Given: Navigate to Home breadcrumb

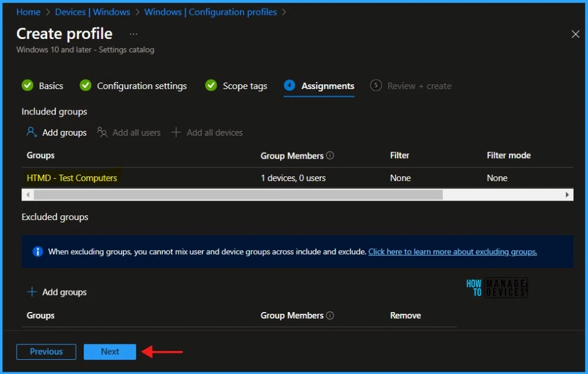Looking at the screenshot, I should (28, 12).
